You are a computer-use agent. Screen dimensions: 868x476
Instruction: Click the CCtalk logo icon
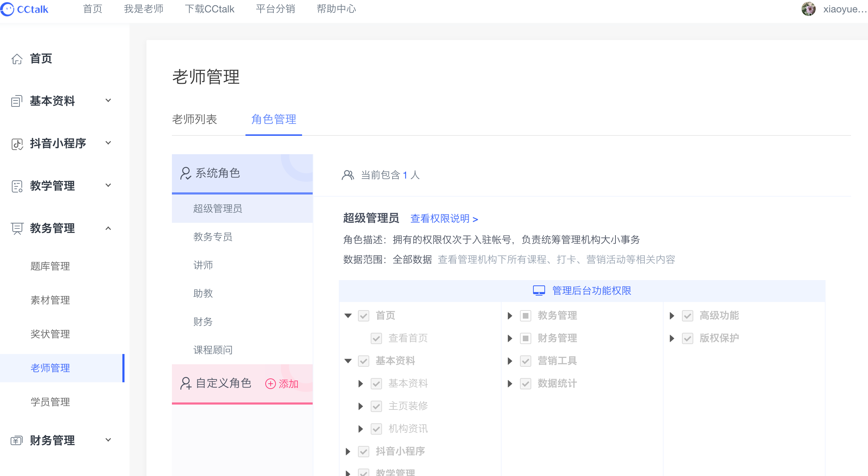click(x=7, y=9)
